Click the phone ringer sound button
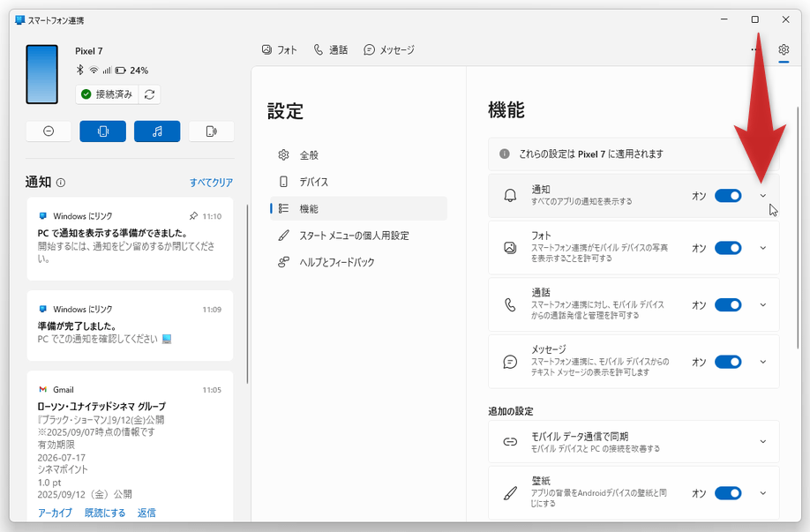Image resolution: width=810 pixels, height=532 pixels. point(211,131)
